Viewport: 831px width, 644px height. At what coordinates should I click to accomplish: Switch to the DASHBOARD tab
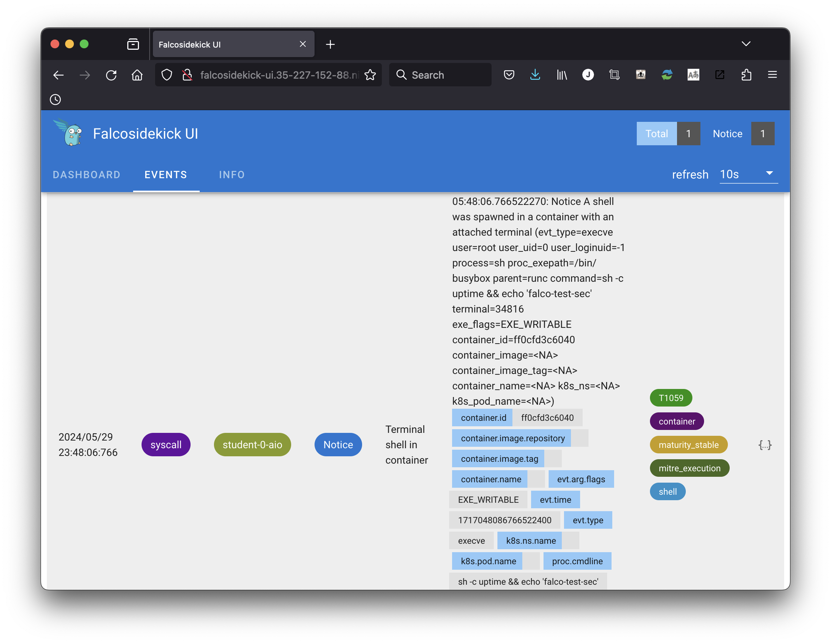coord(87,175)
